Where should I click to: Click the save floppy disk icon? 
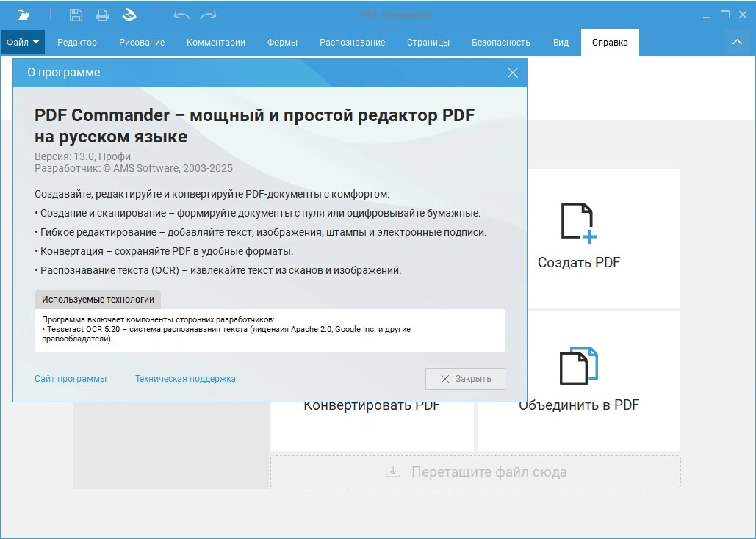click(76, 15)
